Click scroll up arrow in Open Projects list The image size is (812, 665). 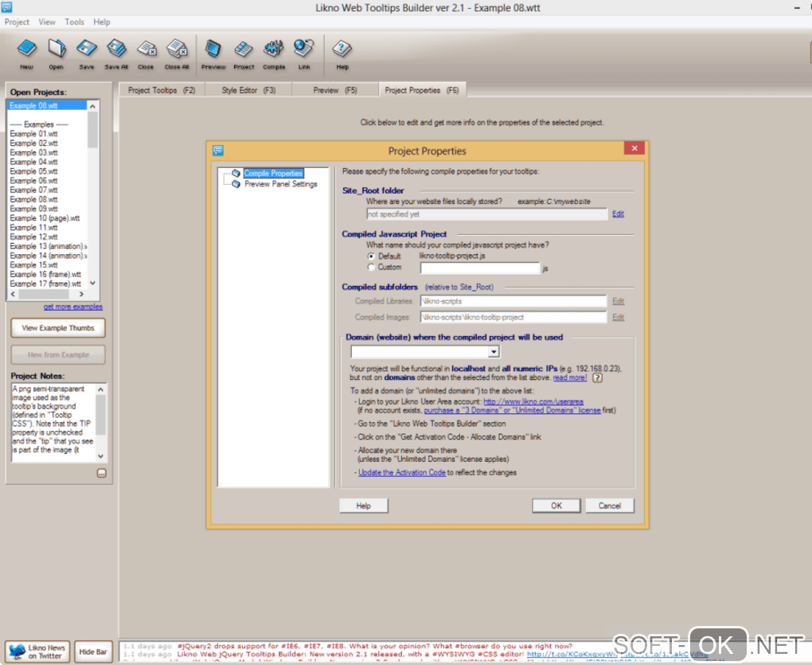point(92,106)
